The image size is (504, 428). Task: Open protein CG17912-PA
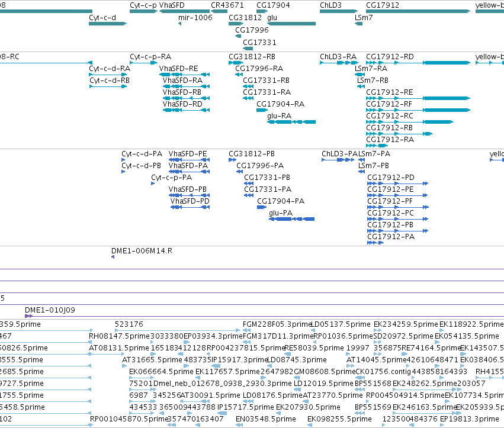pos(375,243)
